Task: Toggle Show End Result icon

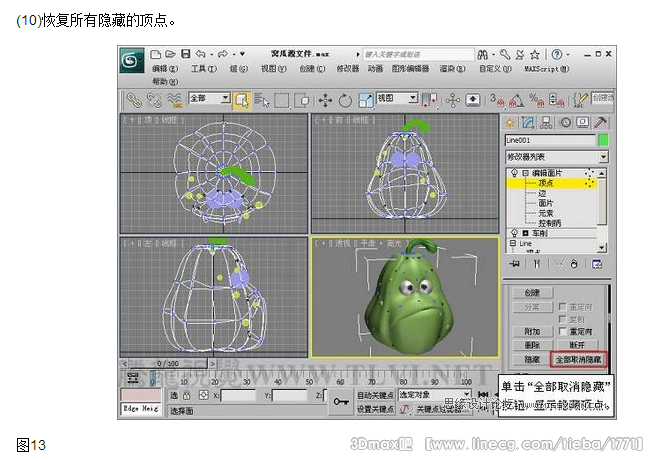Action: coord(537,264)
